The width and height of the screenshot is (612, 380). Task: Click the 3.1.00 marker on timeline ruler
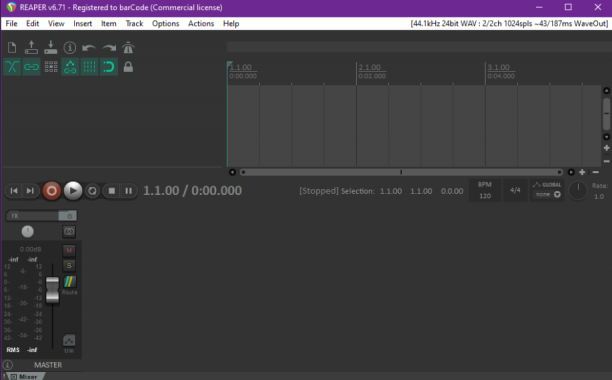tap(498, 67)
